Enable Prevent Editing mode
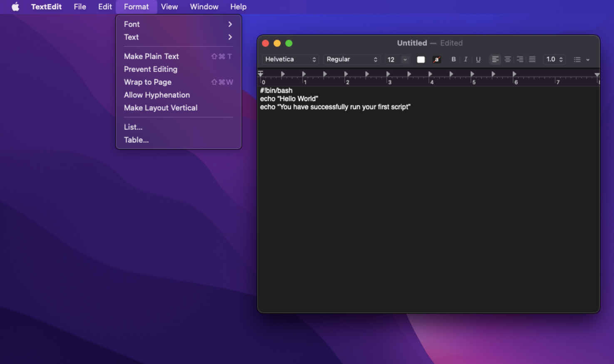Viewport: 614px width, 364px height. (150, 69)
